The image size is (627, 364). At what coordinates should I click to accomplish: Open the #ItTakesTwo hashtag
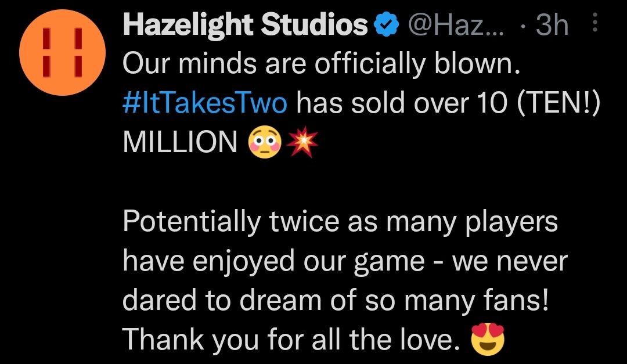(x=205, y=103)
